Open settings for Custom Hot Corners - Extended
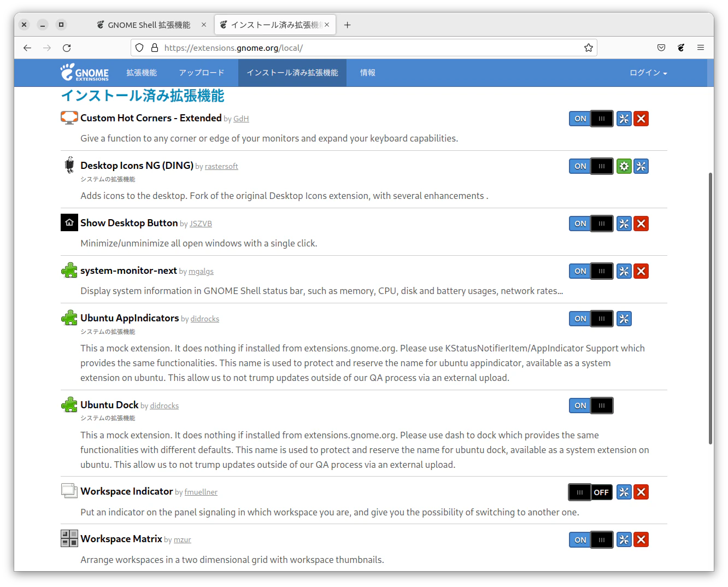The image size is (728, 587). pos(624,119)
